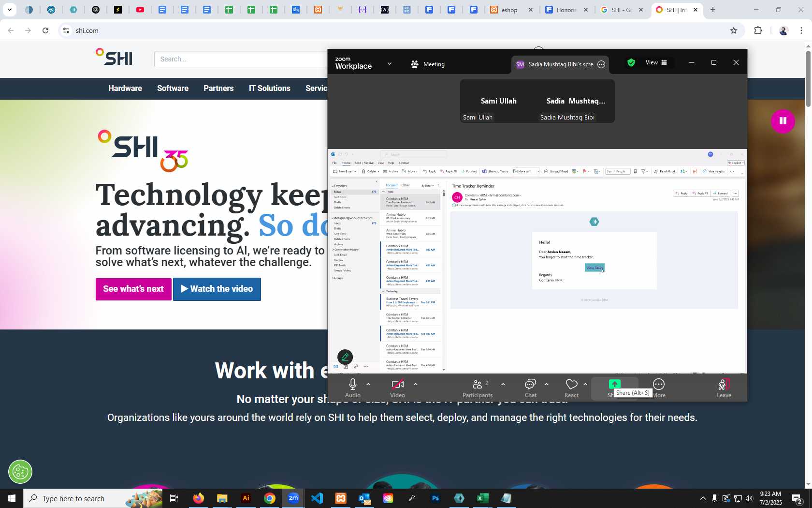This screenshot has width=812, height=508.
Task: Open a new Chrome tab
Action: point(713,10)
